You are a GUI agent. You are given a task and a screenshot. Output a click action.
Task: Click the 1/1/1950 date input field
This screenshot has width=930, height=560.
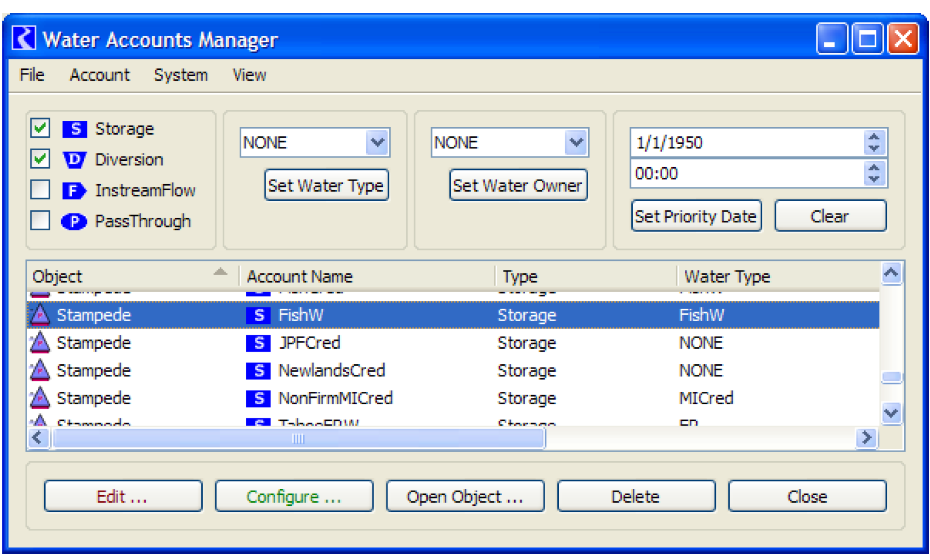746,142
